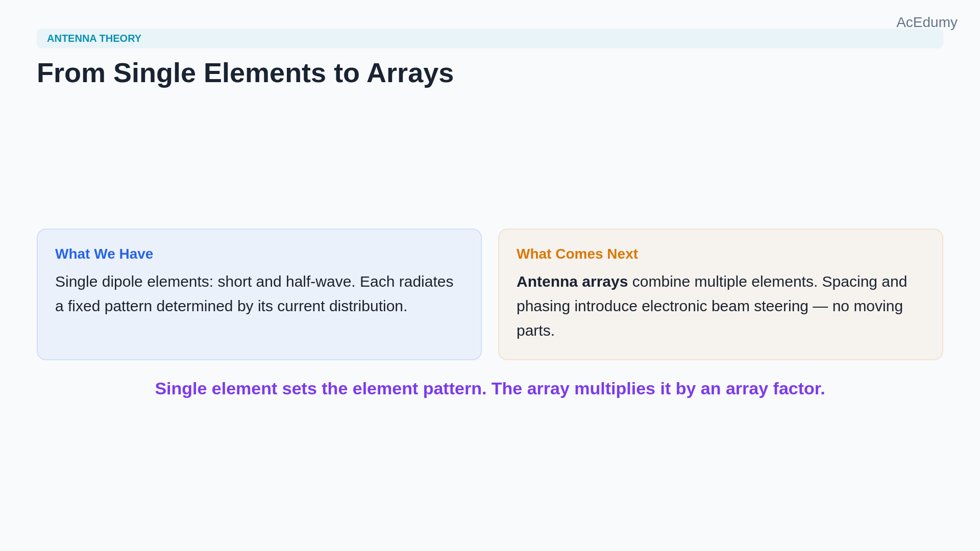Screen dimensions: 980x551
Task: Click the words array factor in purple text
Action: 775,389
